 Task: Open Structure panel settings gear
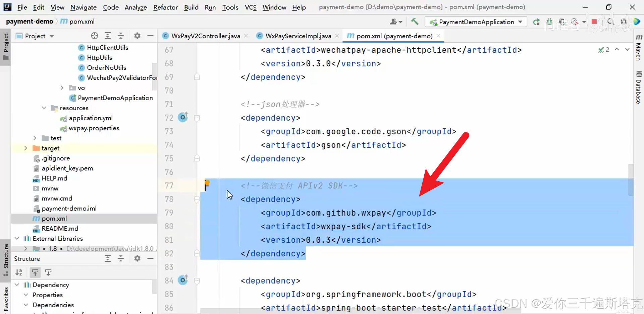point(137,258)
